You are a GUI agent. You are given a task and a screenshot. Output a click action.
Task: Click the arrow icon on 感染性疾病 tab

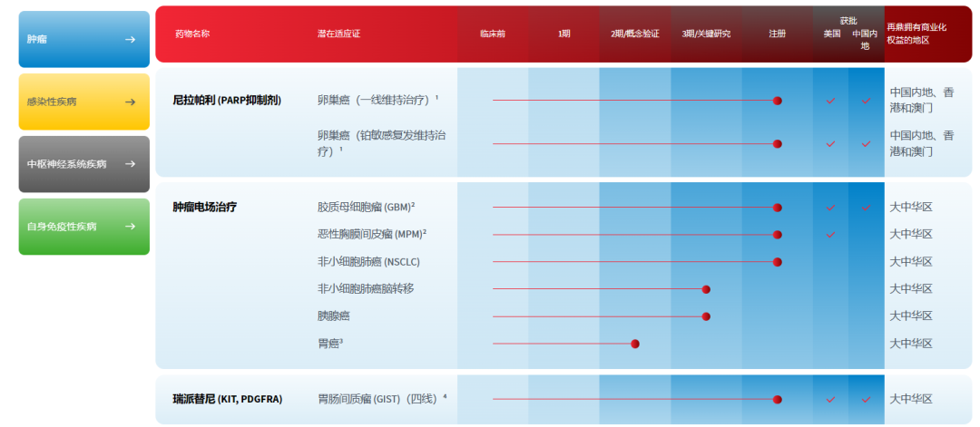point(130,102)
